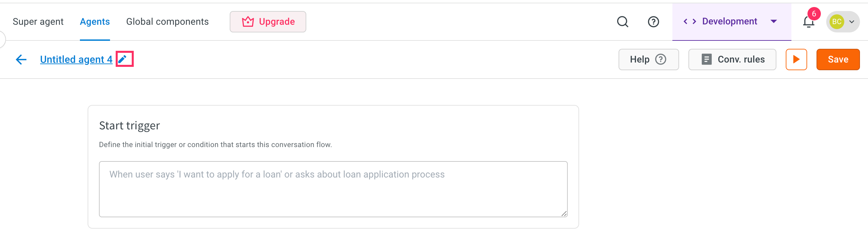Open the Help button
The width and height of the screenshot is (868, 238).
[648, 59]
